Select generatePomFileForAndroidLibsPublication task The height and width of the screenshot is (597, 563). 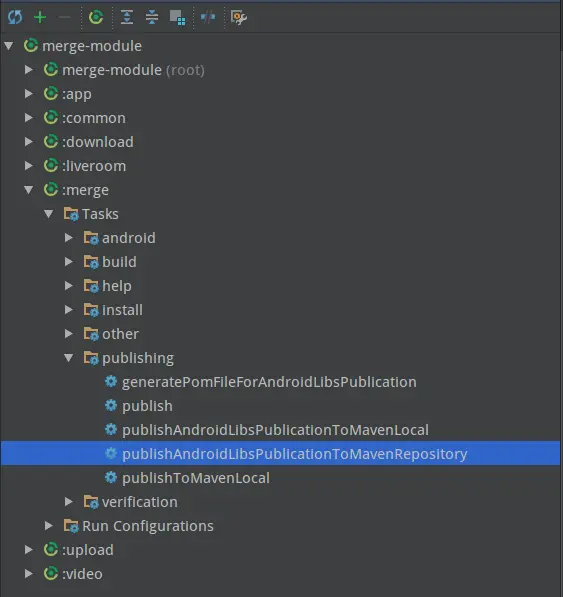tap(269, 382)
